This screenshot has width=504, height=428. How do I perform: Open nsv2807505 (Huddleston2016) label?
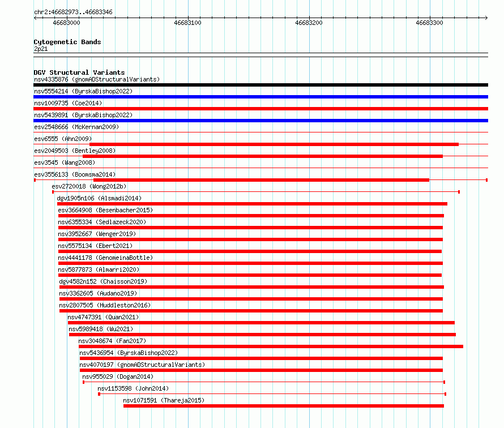(105, 305)
